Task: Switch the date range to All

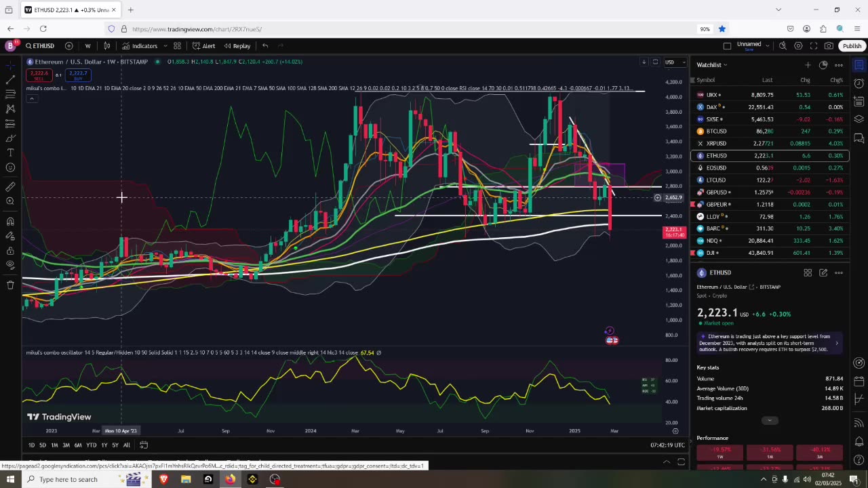Action: coord(126,445)
